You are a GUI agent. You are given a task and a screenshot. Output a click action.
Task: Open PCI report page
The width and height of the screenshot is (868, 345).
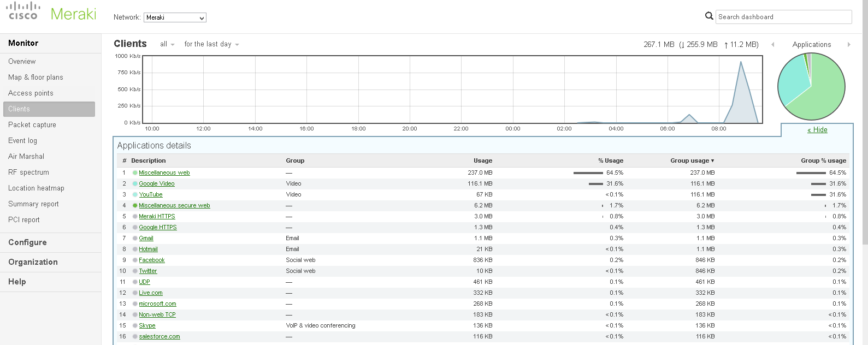pos(24,220)
